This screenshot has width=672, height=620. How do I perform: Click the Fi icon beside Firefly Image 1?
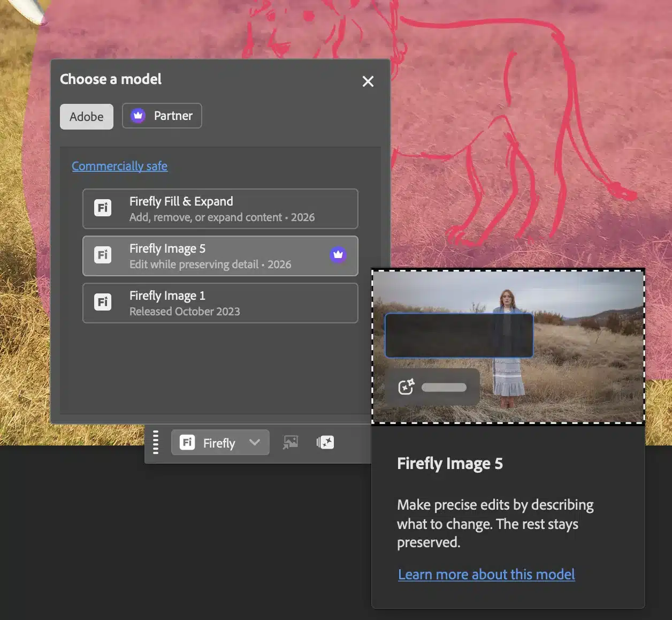(103, 302)
